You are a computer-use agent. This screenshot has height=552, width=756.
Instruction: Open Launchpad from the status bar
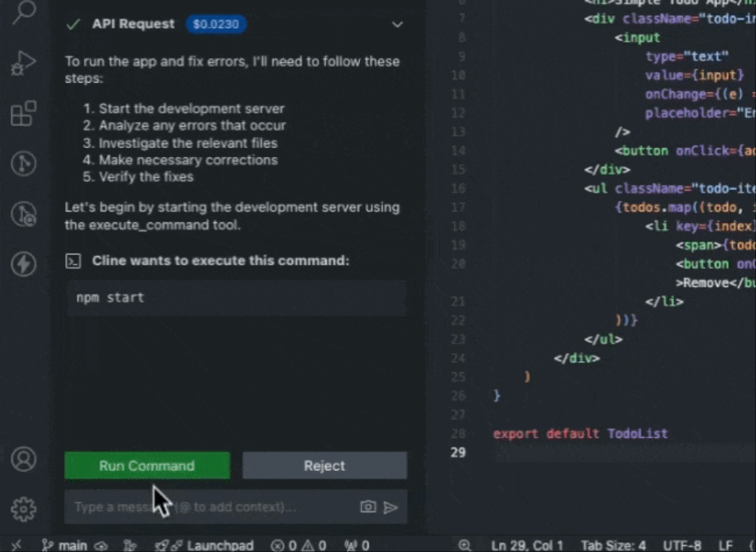coord(211,545)
